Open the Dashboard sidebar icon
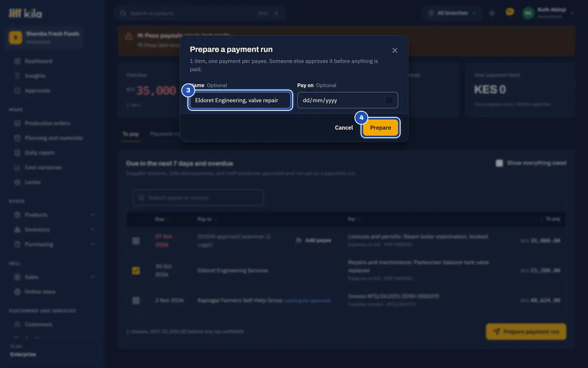Screen dimensions: 588x368 [x=17, y=61]
